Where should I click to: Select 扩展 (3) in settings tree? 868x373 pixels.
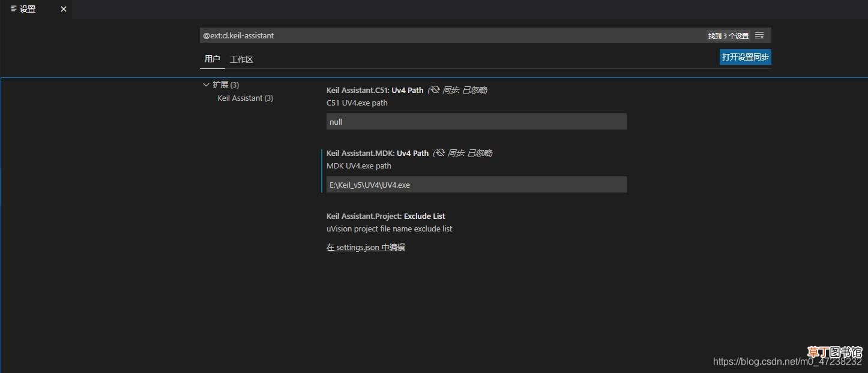coord(226,85)
